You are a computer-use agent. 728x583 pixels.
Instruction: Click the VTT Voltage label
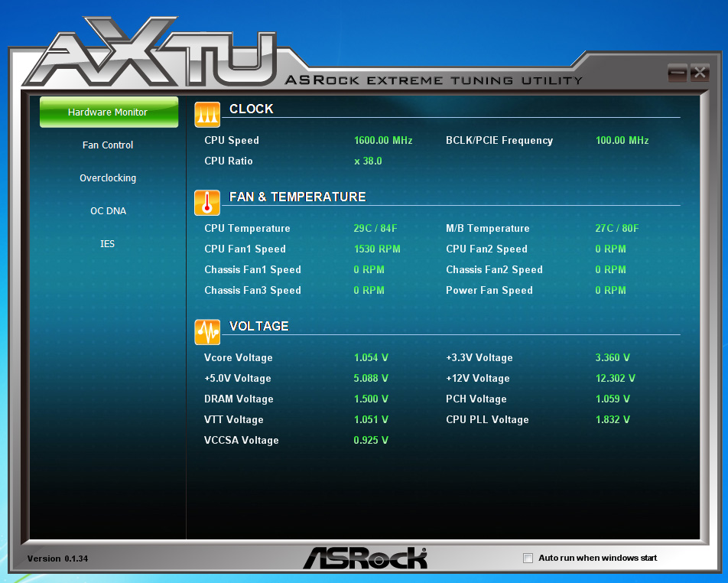point(233,419)
